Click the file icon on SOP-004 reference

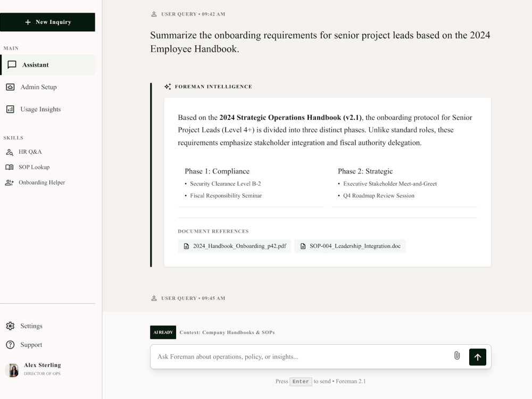[x=303, y=246]
